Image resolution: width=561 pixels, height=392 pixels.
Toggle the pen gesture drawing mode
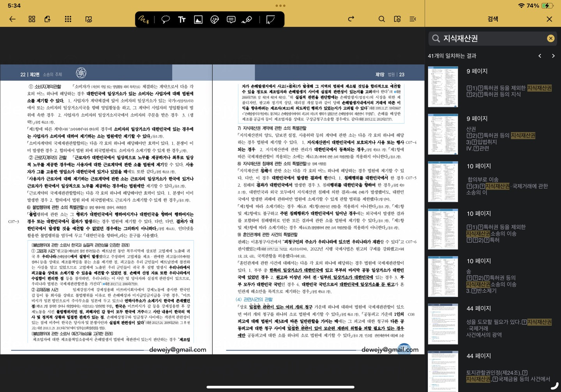pyautogui.click(x=144, y=19)
